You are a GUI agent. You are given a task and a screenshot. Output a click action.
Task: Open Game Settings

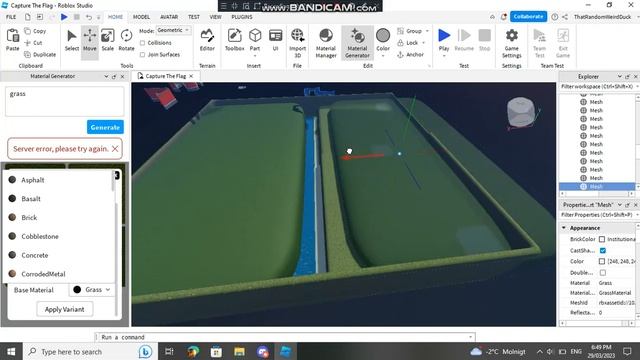512,43
